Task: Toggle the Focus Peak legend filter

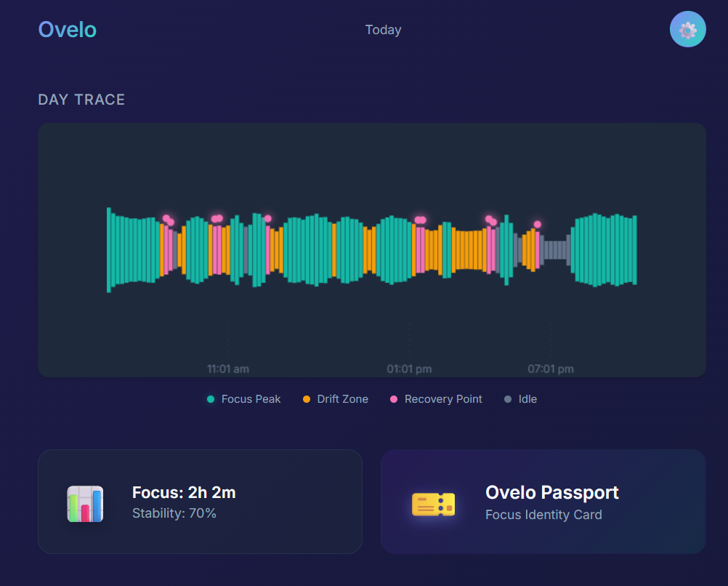Action: 243,398
